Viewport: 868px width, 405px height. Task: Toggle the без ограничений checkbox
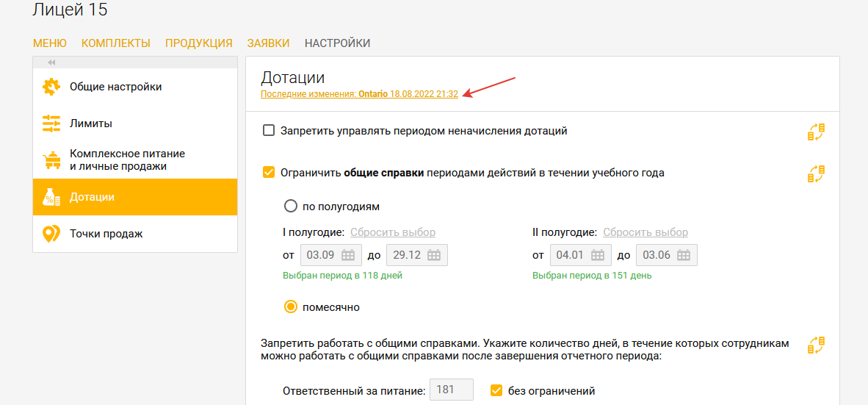tap(496, 390)
